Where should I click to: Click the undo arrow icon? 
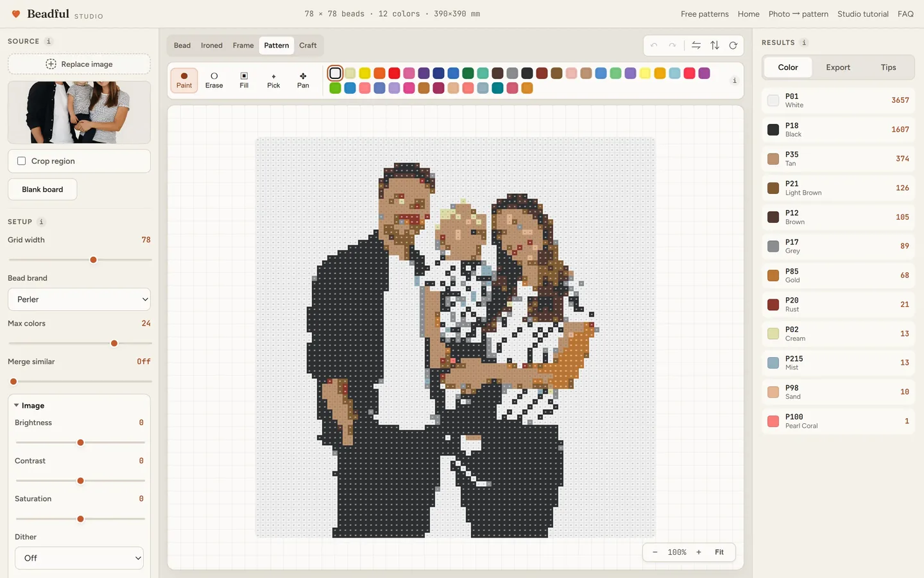[x=654, y=46]
